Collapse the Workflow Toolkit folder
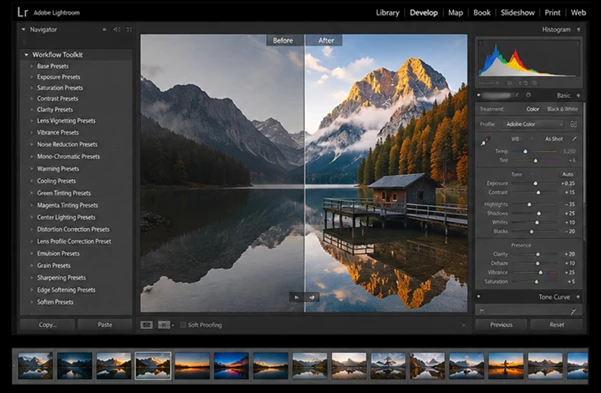 pos(26,55)
